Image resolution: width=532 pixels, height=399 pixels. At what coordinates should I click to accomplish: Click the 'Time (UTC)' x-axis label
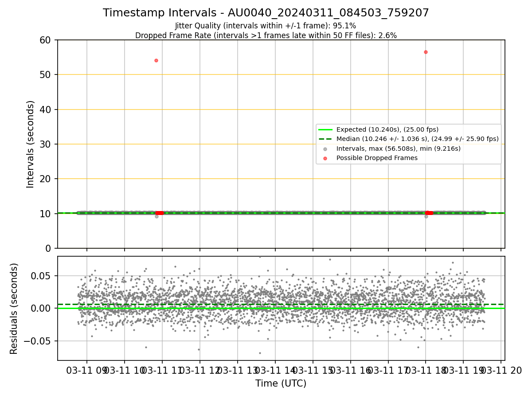tap(281, 383)
